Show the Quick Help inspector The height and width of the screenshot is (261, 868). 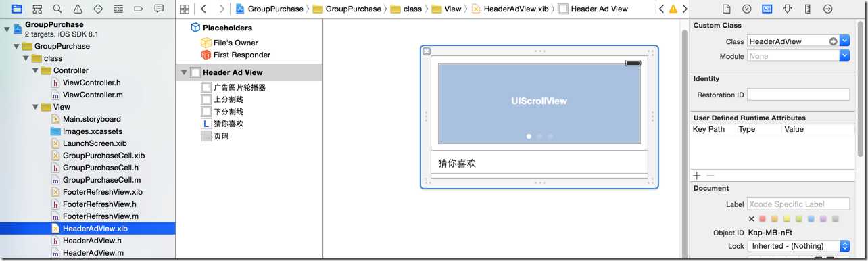747,9
